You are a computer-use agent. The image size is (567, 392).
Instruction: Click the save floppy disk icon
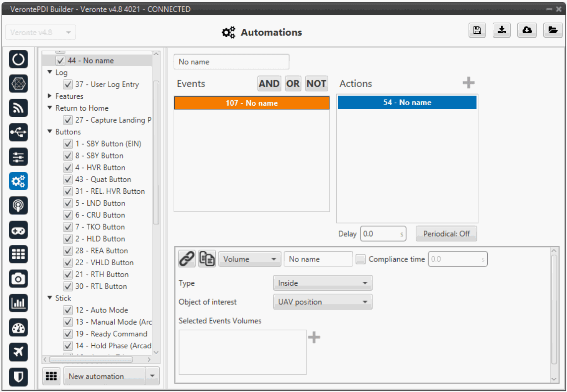click(x=477, y=30)
